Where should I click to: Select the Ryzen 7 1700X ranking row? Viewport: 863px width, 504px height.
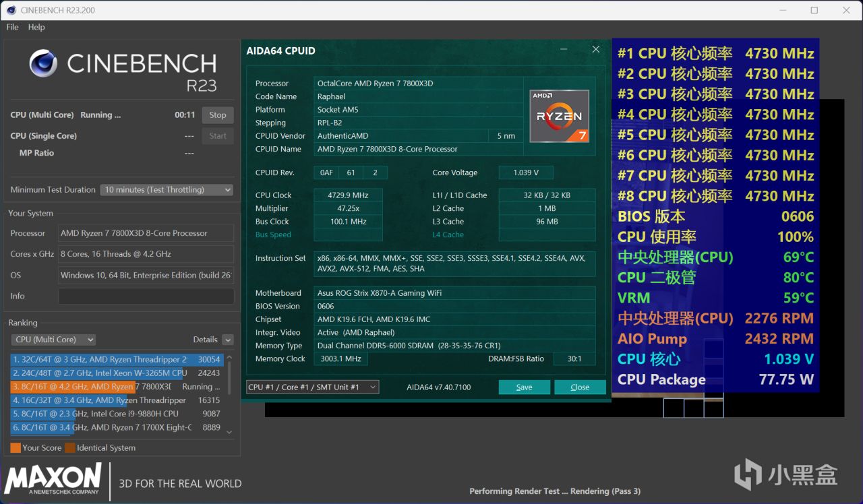point(117,427)
